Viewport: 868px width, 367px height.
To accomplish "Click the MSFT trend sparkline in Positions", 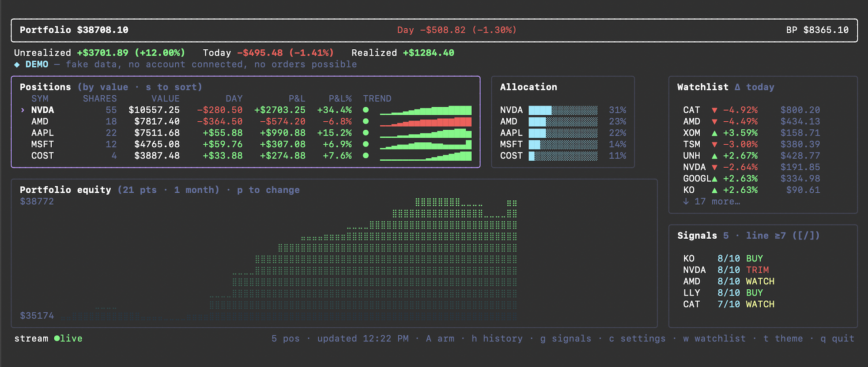I will point(426,145).
